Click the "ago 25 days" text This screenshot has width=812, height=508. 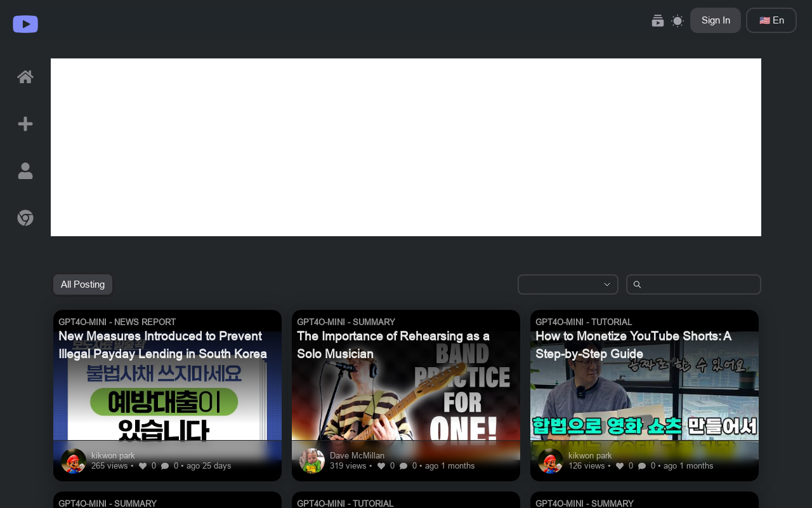(x=209, y=466)
